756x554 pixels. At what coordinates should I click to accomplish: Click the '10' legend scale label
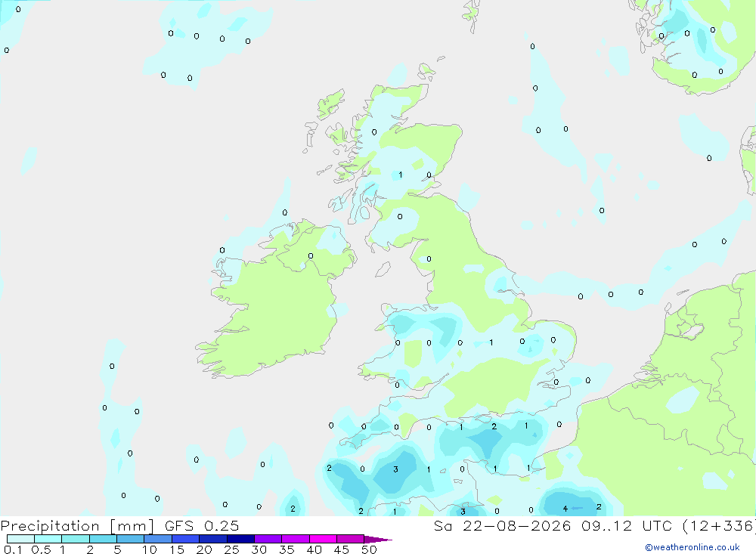point(150,549)
